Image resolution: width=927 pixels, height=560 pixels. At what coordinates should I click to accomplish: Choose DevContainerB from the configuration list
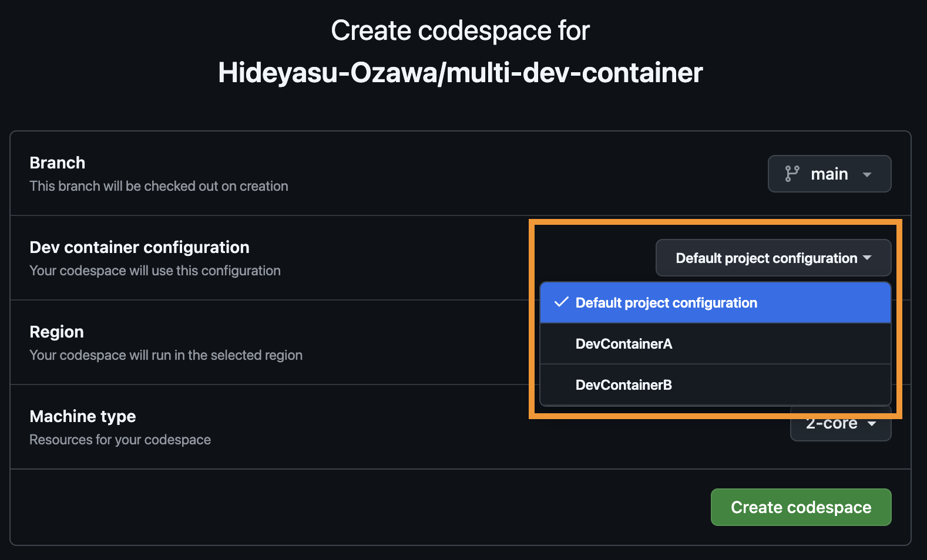(x=716, y=385)
